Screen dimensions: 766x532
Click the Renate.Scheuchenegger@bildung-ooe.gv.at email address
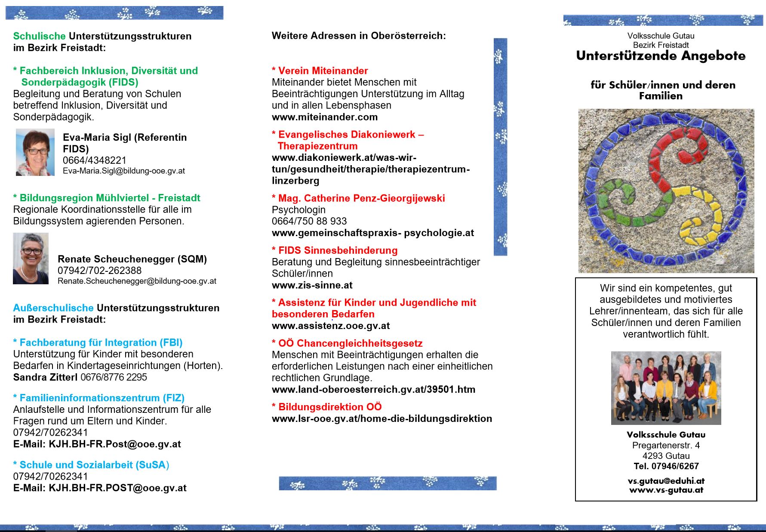[x=137, y=281]
